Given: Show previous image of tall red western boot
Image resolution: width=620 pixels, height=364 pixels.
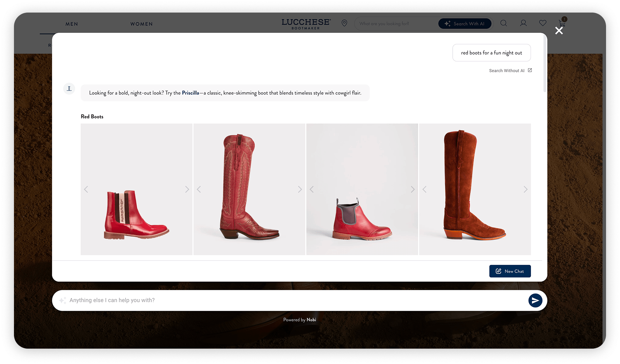Looking at the screenshot, I should click(x=199, y=189).
